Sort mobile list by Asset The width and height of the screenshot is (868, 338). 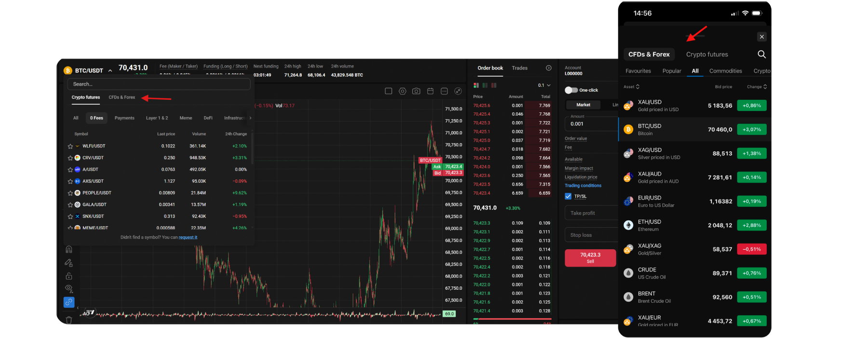click(x=631, y=87)
